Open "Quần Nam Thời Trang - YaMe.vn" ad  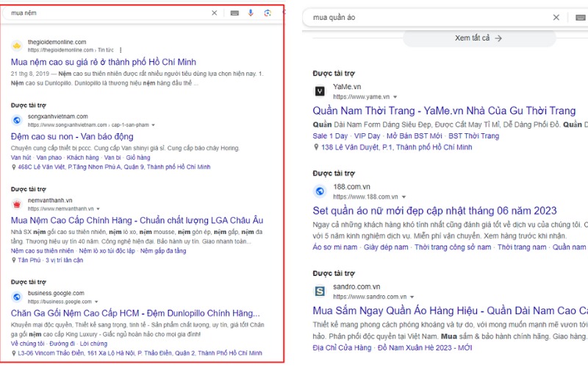444,110
